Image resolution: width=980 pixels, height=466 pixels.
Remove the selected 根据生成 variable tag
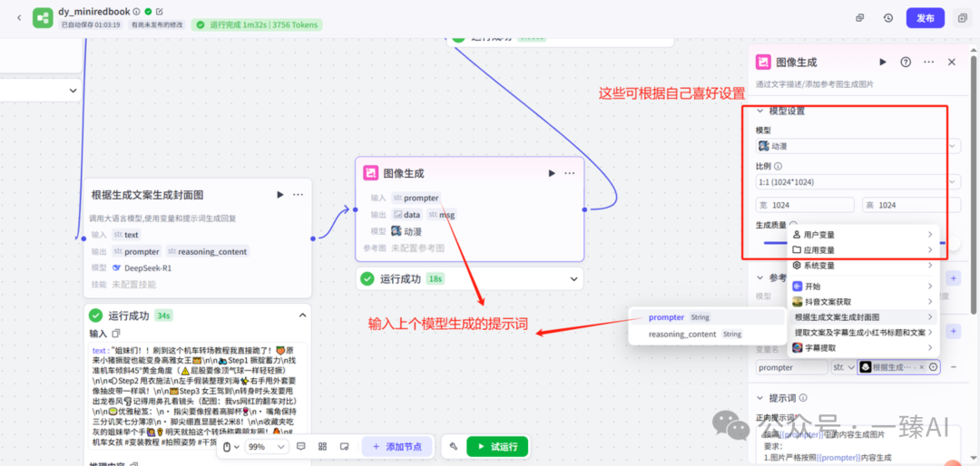pos(922,368)
